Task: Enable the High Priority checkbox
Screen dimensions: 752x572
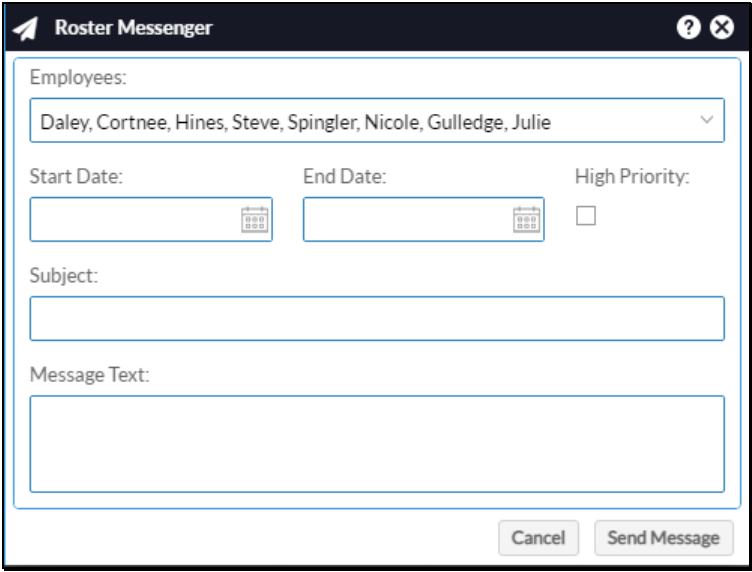Action: [586, 216]
